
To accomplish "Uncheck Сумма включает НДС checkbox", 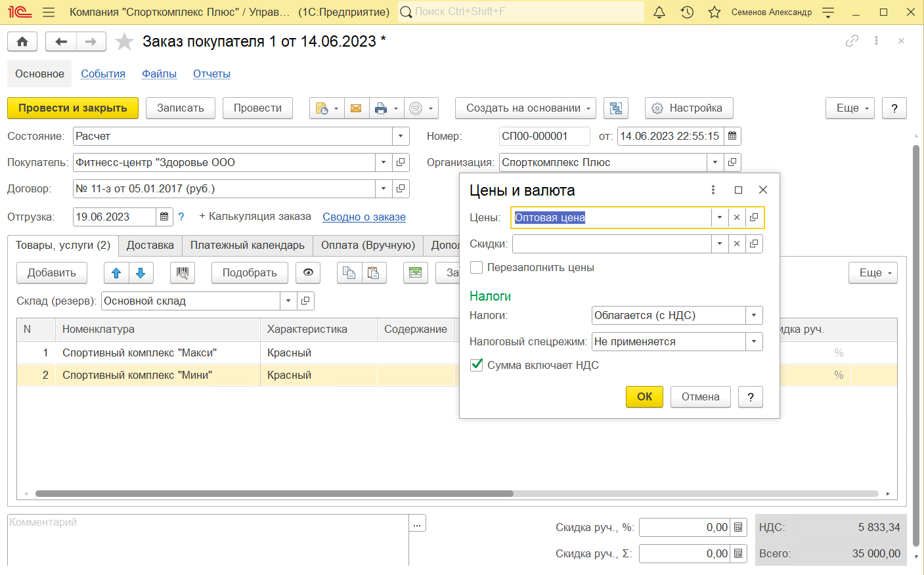I will tap(477, 365).
